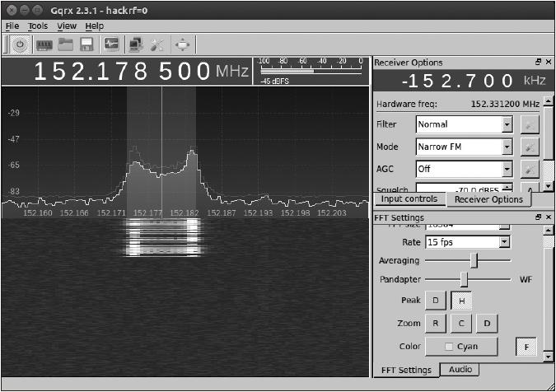
Task: Click the power button to toggle DSP
Action: 19,44
